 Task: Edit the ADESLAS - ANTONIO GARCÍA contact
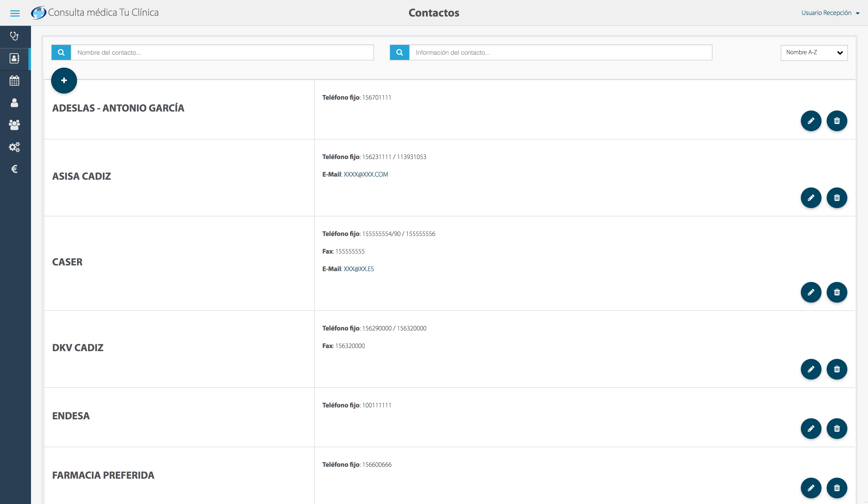tap(811, 121)
